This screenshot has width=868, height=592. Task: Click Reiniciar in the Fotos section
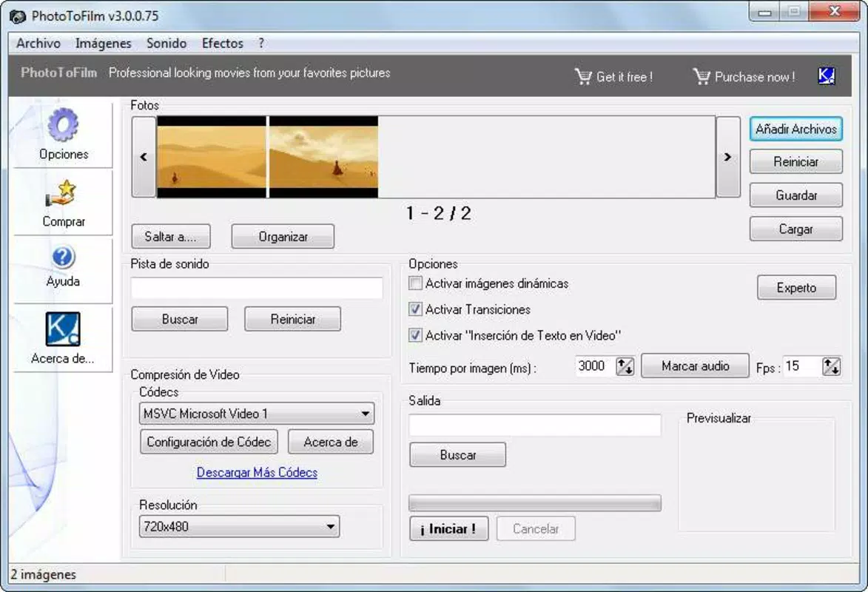pos(796,162)
